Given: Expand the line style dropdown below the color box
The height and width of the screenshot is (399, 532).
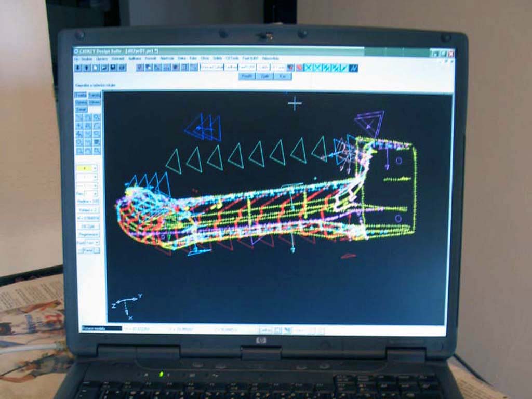Looking at the screenshot, I should tap(95, 177).
